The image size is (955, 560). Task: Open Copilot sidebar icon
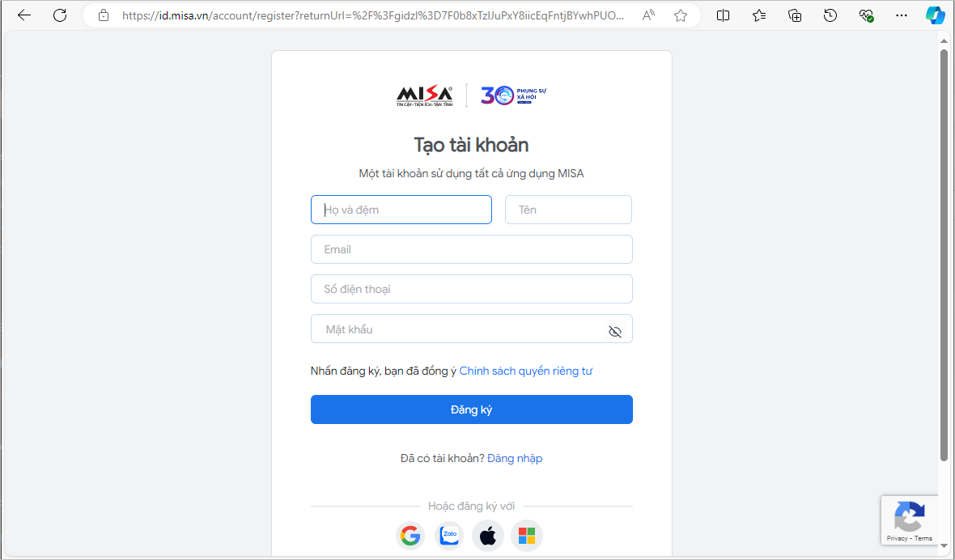pyautogui.click(x=935, y=16)
